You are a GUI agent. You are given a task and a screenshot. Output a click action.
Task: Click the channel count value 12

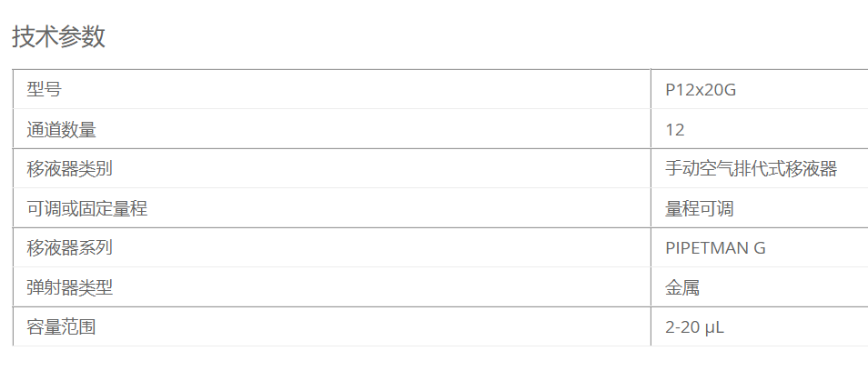click(675, 130)
